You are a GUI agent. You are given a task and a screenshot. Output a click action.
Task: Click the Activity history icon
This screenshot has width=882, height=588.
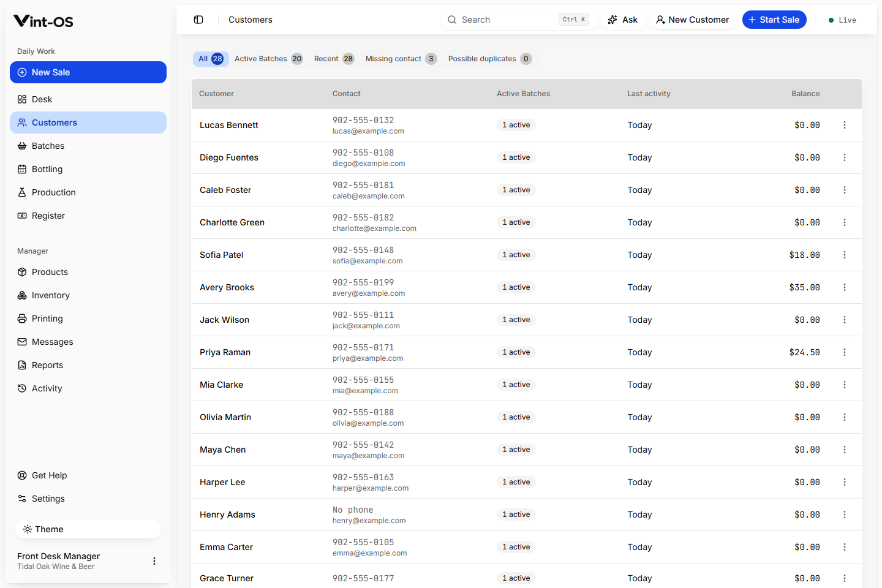tap(22, 388)
